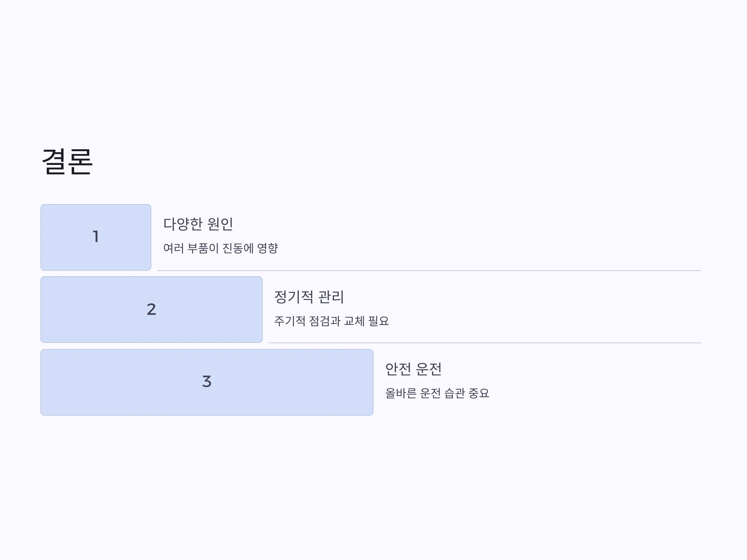Select the blue box numbered 1

pos(96,237)
